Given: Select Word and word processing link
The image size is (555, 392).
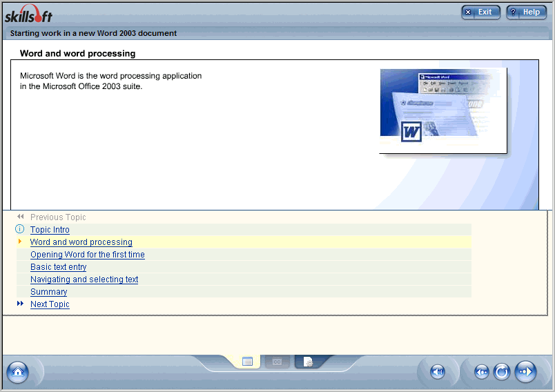Looking at the screenshot, I should click(x=81, y=242).
